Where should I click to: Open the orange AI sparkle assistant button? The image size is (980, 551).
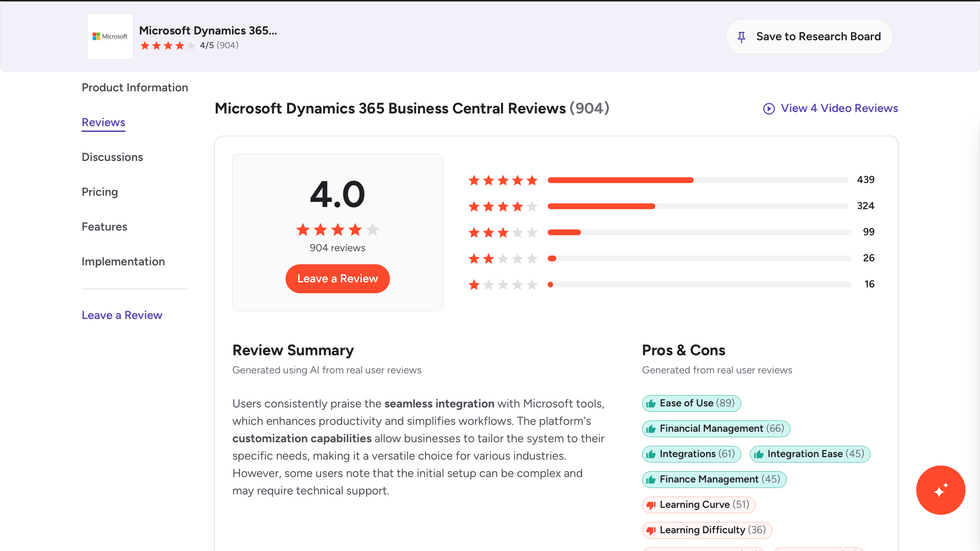(940, 490)
